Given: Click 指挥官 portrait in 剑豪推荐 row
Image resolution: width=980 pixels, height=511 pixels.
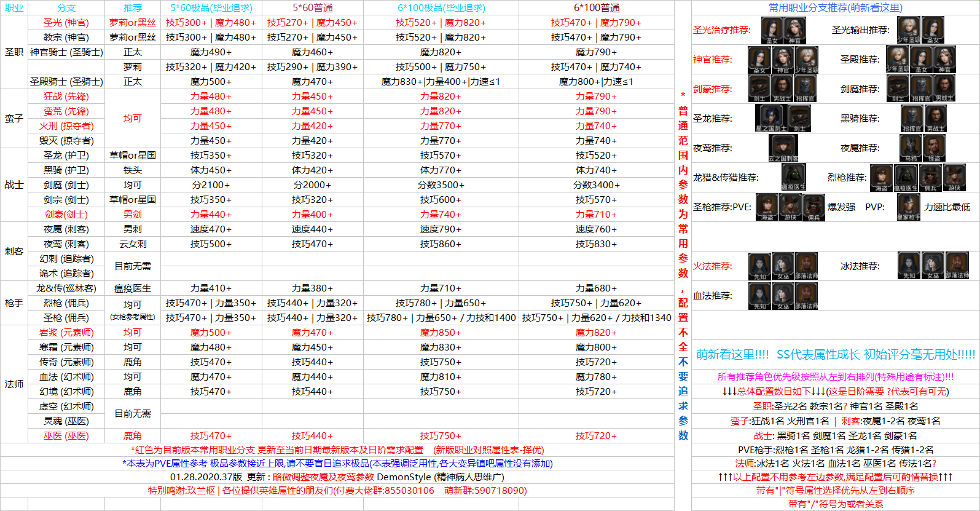Looking at the screenshot, I should [806, 89].
